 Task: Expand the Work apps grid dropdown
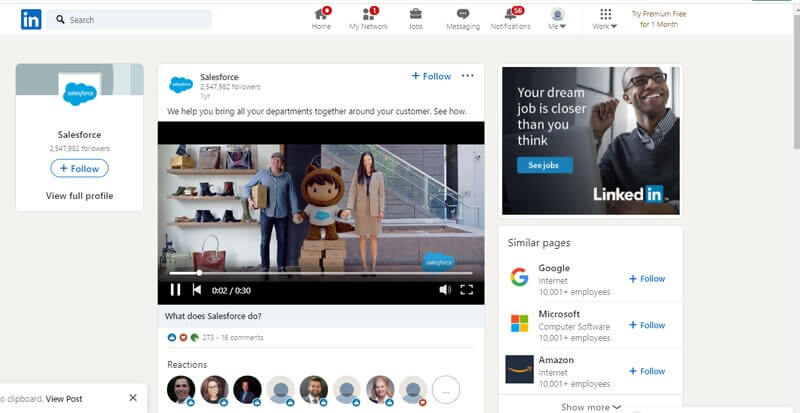pos(605,19)
